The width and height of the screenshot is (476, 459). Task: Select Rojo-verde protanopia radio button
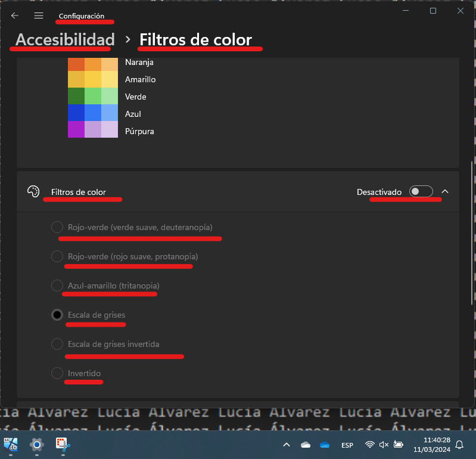click(57, 256)
